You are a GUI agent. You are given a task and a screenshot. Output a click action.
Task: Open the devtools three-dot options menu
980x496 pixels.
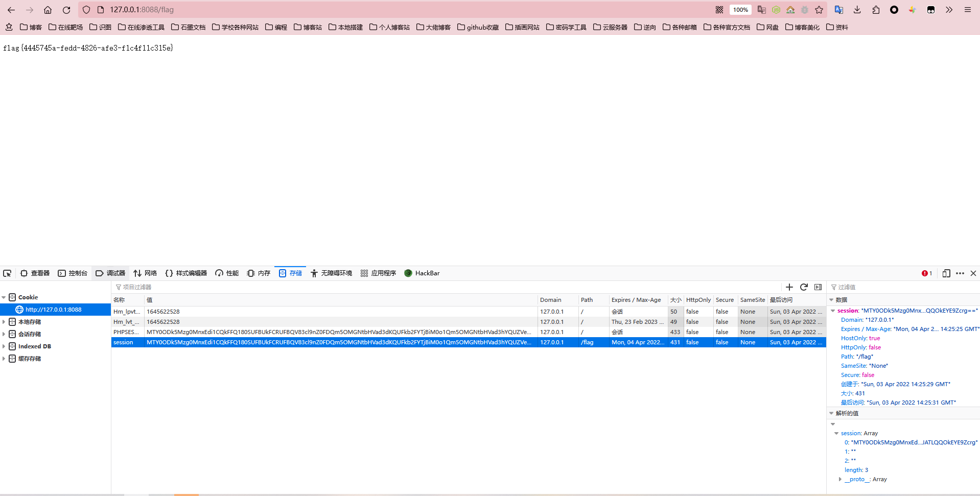pos(960,273)
